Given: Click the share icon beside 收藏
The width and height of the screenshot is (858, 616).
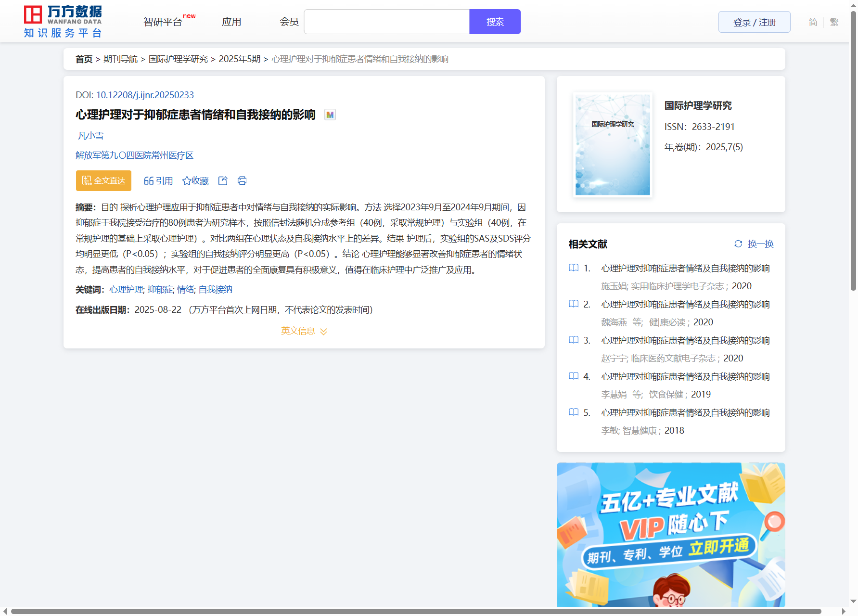Looking at the screenshot, I should (x=223, y=180).
